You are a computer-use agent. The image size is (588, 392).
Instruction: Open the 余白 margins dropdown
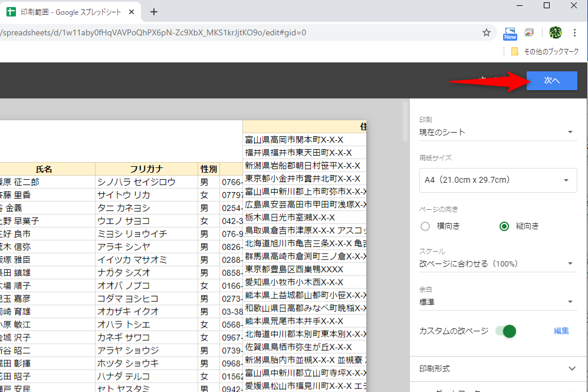click(x=498, y=302)
